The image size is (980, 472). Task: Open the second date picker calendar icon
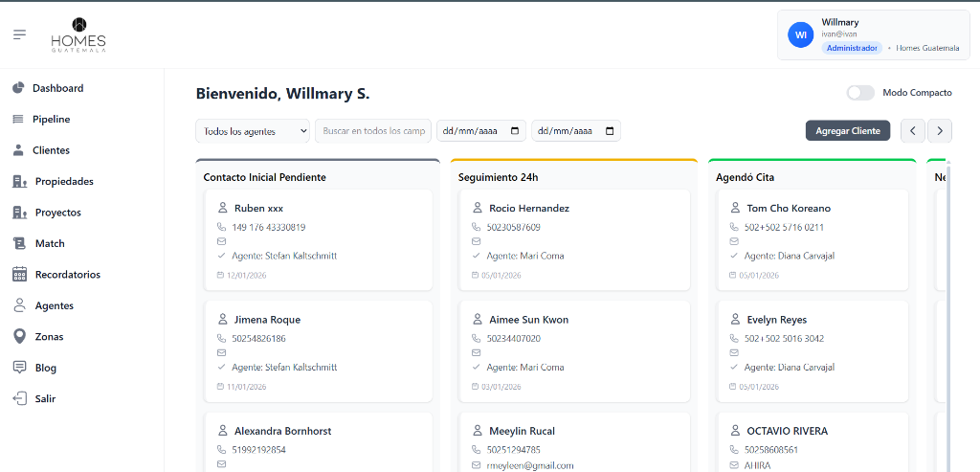tap(610, 131)
